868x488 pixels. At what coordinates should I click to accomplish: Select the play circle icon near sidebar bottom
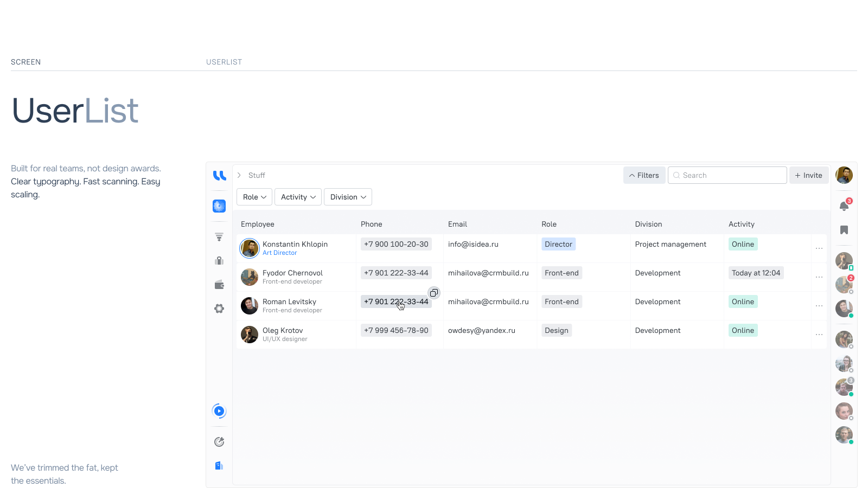(x=219, y=411)
